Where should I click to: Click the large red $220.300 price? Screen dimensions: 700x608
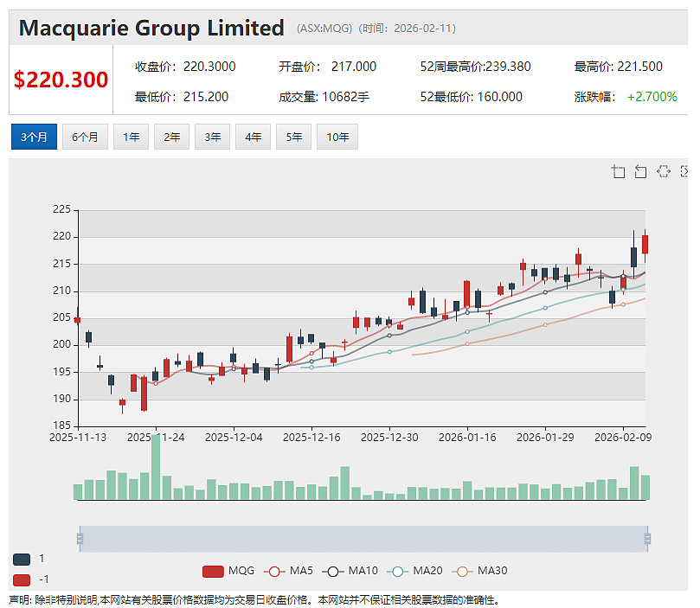(61, 80)
